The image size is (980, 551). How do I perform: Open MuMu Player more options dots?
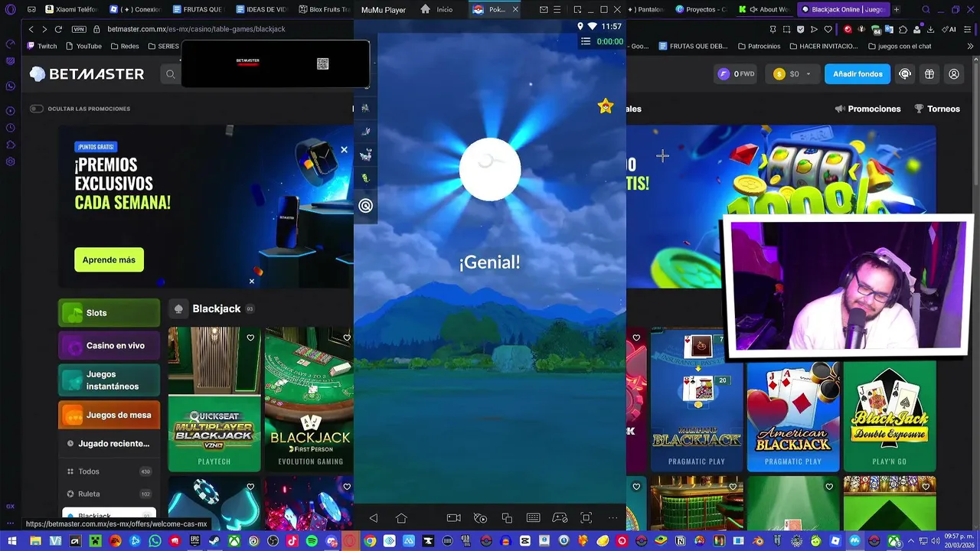[612, 518]
